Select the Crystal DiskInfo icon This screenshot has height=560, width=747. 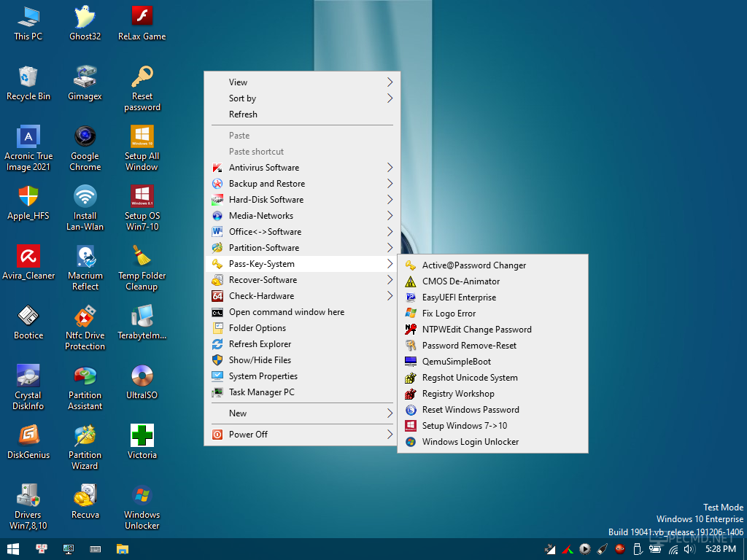28,388
